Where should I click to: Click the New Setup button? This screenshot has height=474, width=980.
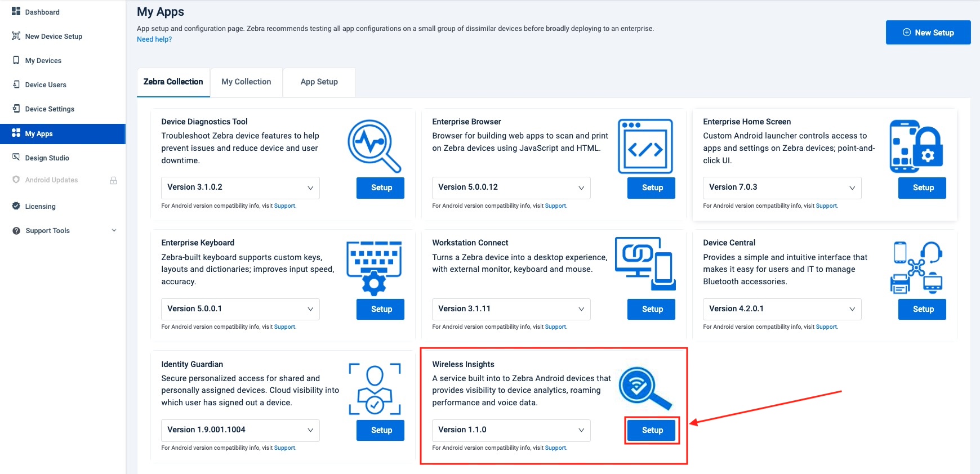pyautogui.click(x=928, y=33)
